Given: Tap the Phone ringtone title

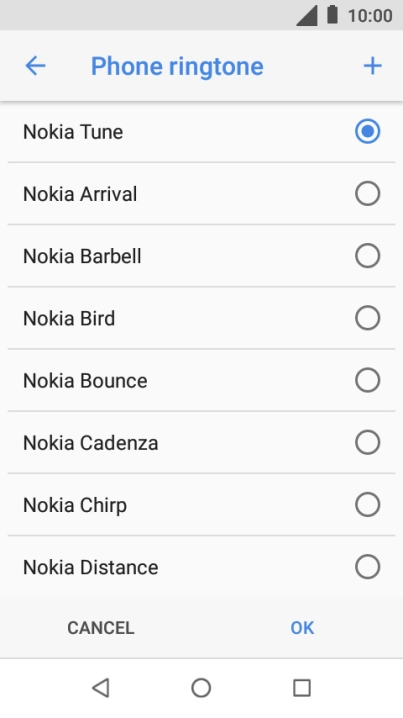Looking at the screenshot, I should [177, 66].
